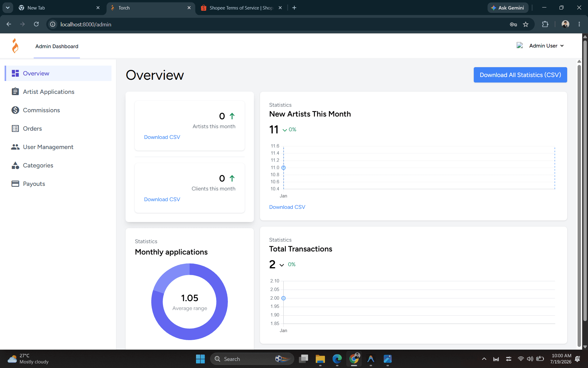Select the Admin Dashboard tab
The width and height of the screenshot is (588, 368).
point(57,46)
